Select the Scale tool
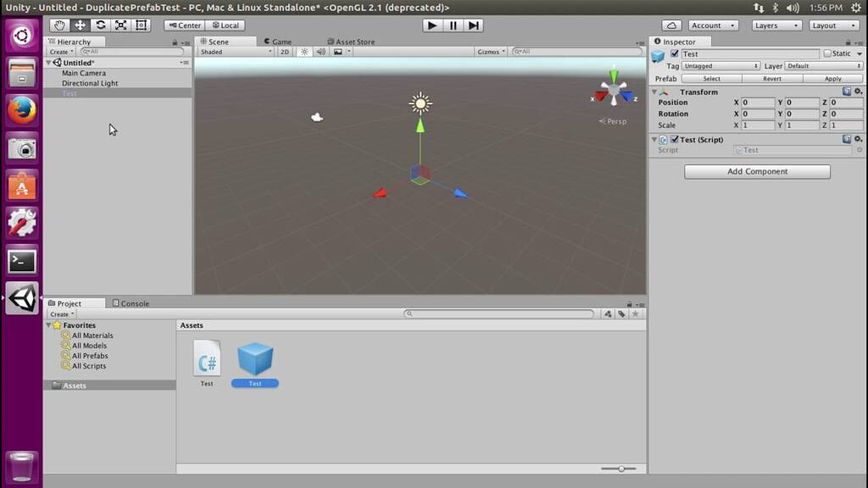 tap(120, 25)
